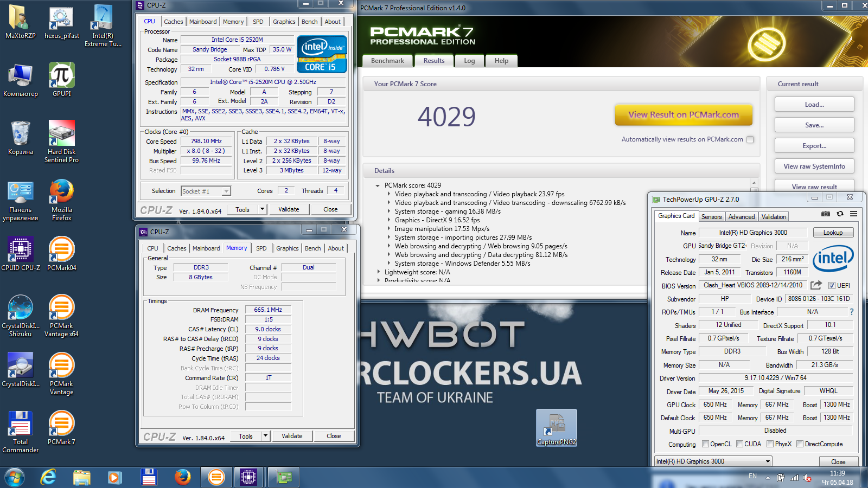The image size is (868, 488).
Task: Launch the Hard Disk Sentinel Pro shortcut
Action: tap(61, 142)
